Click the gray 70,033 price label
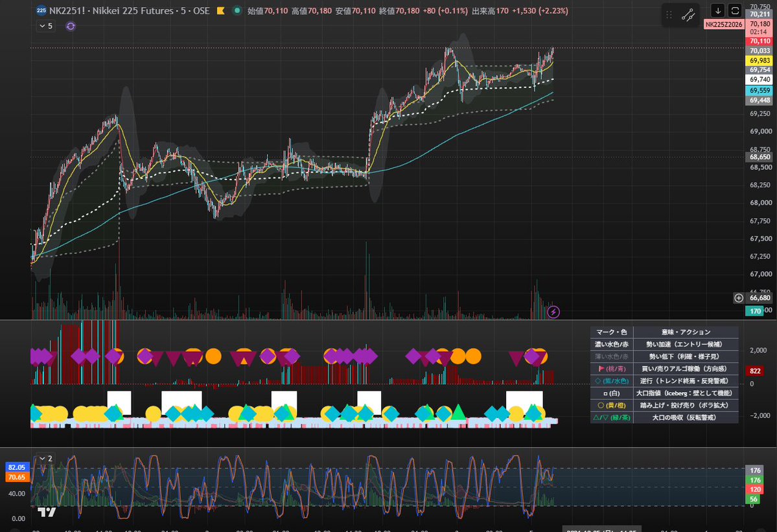This screenshot has width=777, height=532. pyautogui.click(x=759, y=51)
